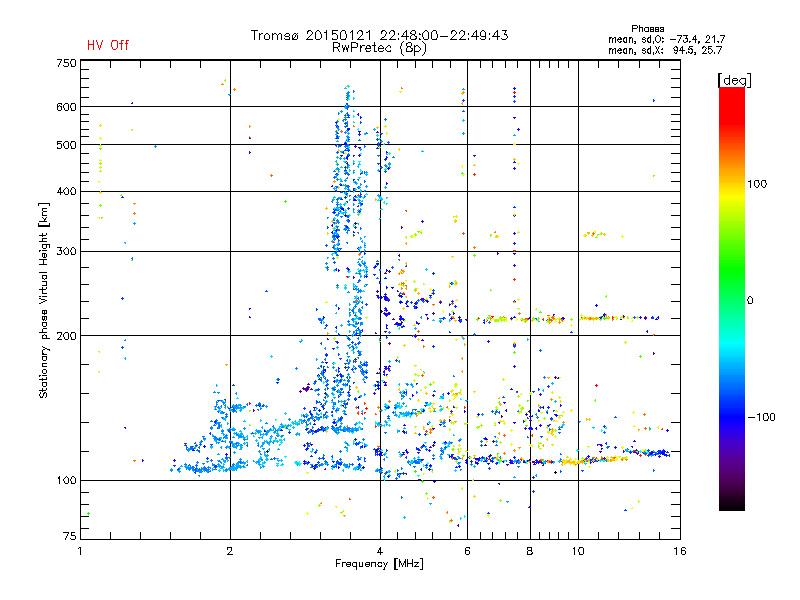Click the 'Frequency [MHz]' axis title

point(379,564)
